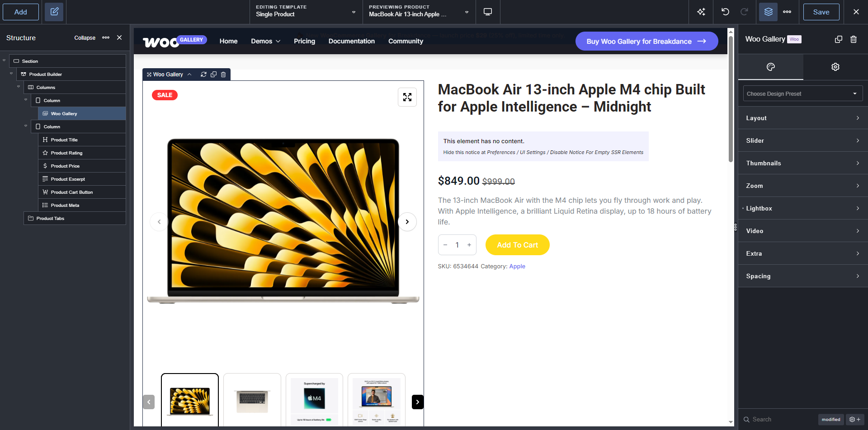868x430 pixels.
Task: Decrease product quantity with minus
Action: pos(445,245)
